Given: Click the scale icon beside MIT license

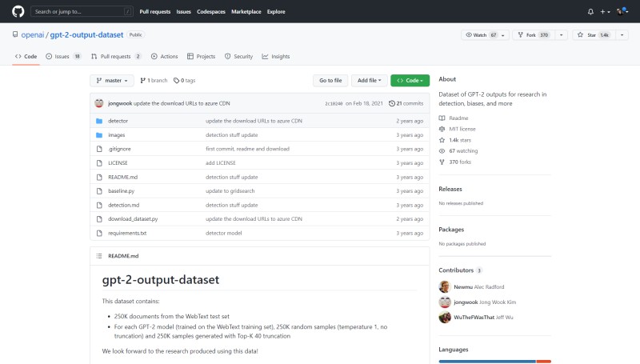Looking at the screenshot, I should pyautogui.click(x=442, y=129).
